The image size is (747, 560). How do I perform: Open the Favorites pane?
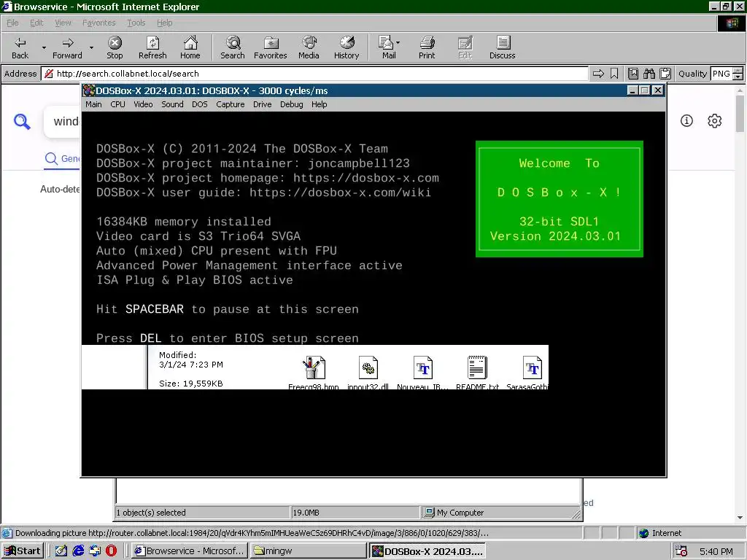[270, 47]
